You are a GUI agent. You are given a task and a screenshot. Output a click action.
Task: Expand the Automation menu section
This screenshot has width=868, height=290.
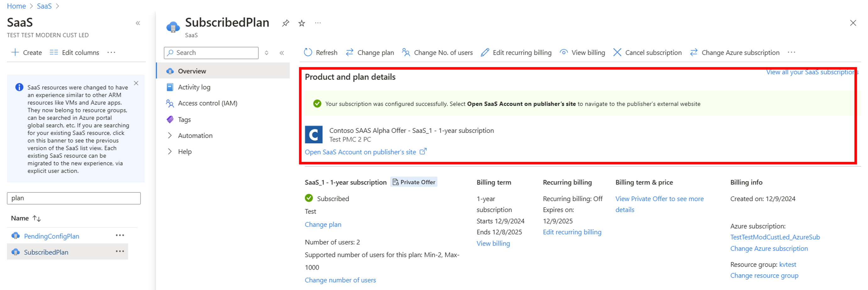[170, 136]
